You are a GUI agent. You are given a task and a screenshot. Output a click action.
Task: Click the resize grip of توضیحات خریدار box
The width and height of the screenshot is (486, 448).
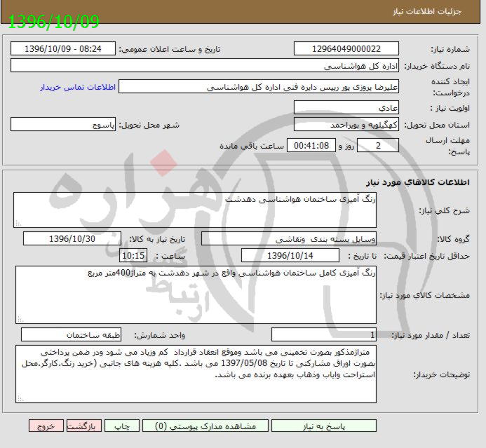(20, 399)
